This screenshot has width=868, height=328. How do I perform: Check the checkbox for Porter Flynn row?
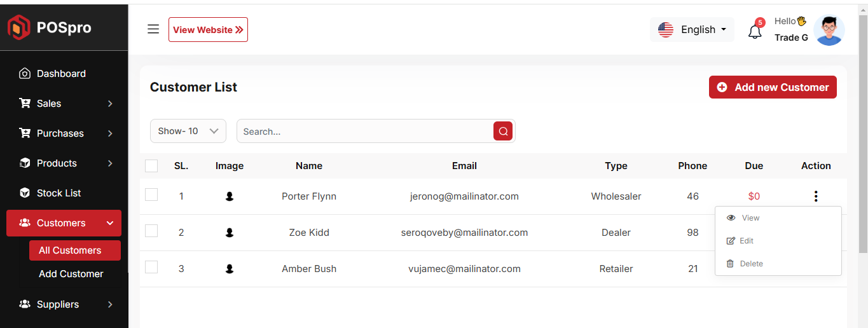tap(151, 195)
